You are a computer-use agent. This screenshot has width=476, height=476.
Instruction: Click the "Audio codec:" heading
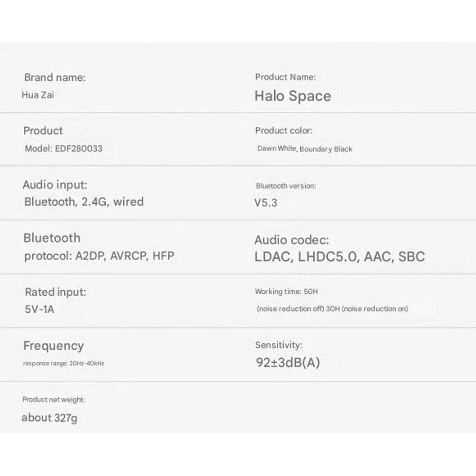coord(291,240)
